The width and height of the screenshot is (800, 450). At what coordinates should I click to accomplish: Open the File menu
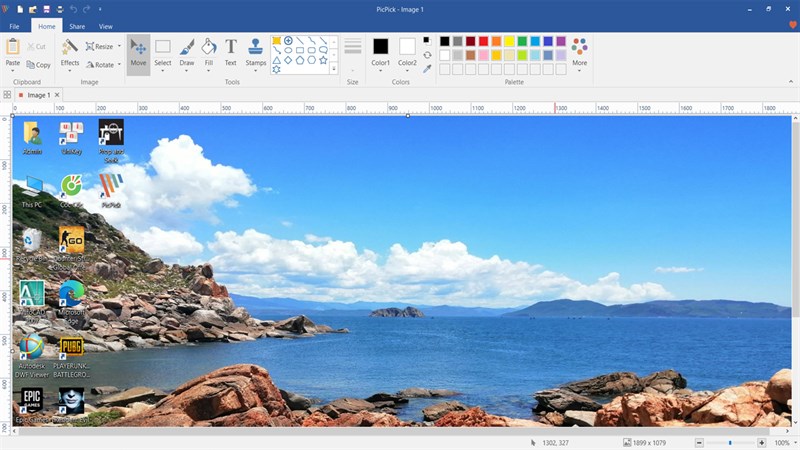pos(14,26)
